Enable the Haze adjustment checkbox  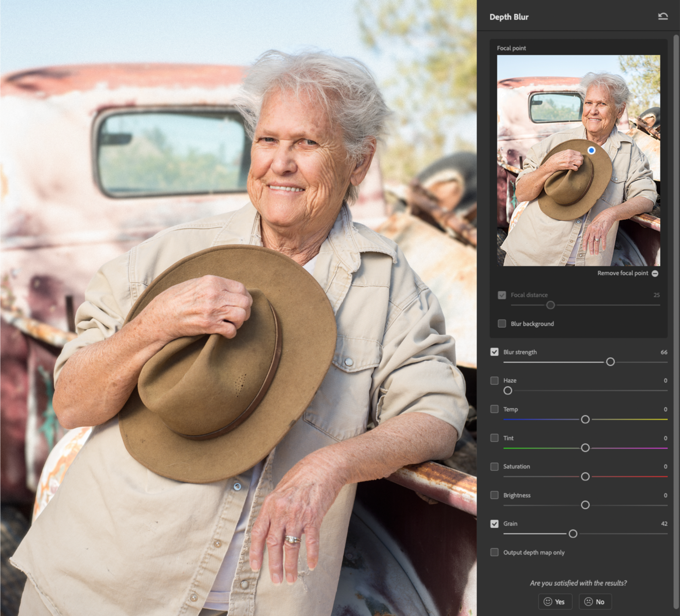[494, 381]
